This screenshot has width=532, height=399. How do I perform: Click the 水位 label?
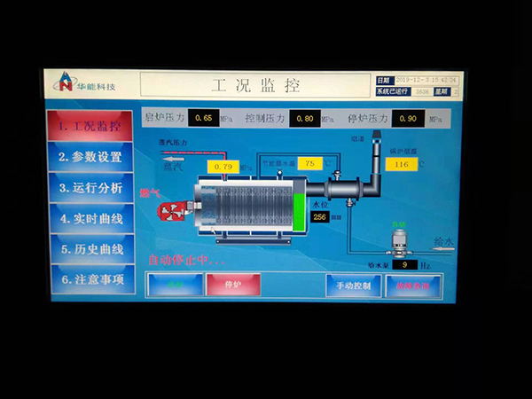click(x=320, y=205)
